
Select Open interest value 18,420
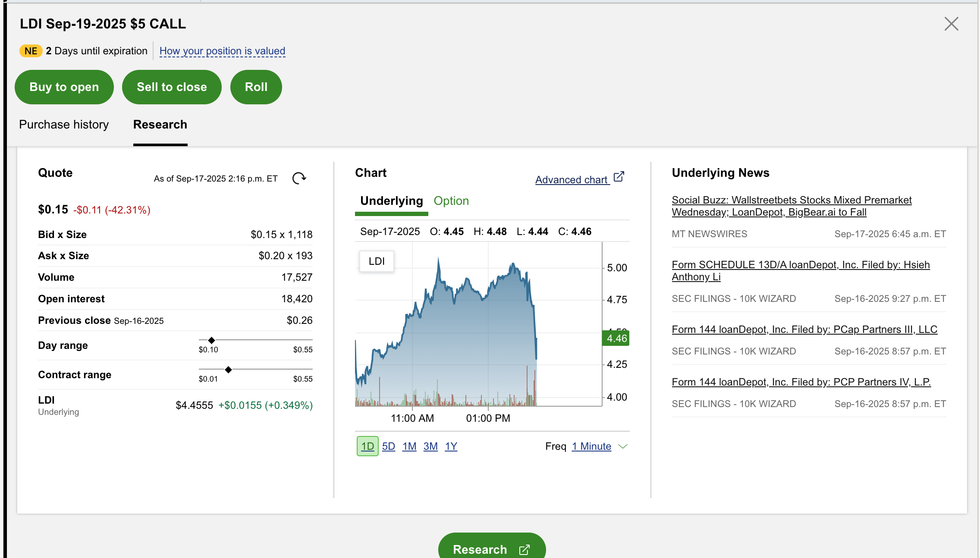pyautogui.click(x=297, y=299)
